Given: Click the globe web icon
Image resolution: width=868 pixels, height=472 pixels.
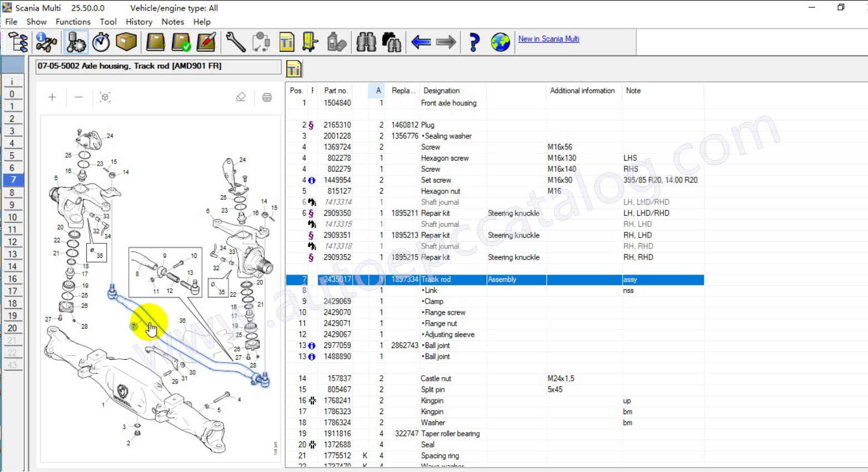Looking at the screenshot, I should tap(500, 42).
